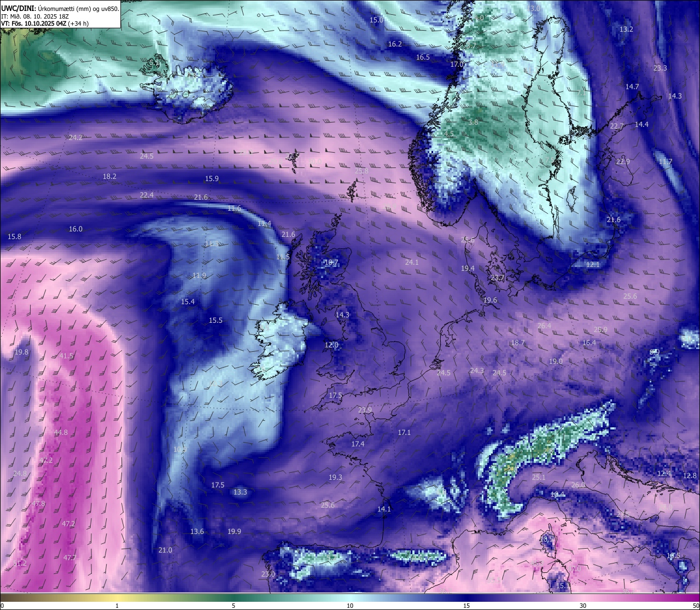
Task: Select the 19.0 value label
Action: pyautogui.click(x=556, y=361)
